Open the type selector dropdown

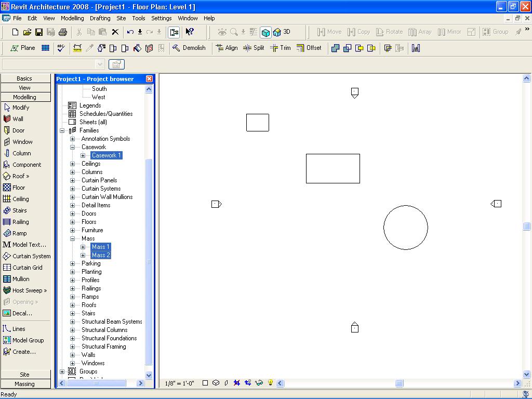(x=100, y=64)
